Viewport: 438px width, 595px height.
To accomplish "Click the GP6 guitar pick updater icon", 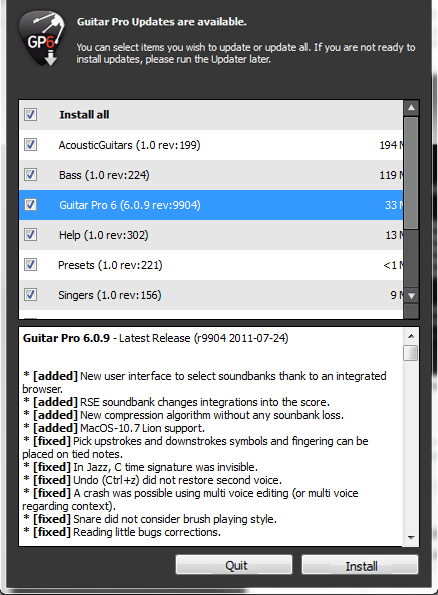I will 42,39.
